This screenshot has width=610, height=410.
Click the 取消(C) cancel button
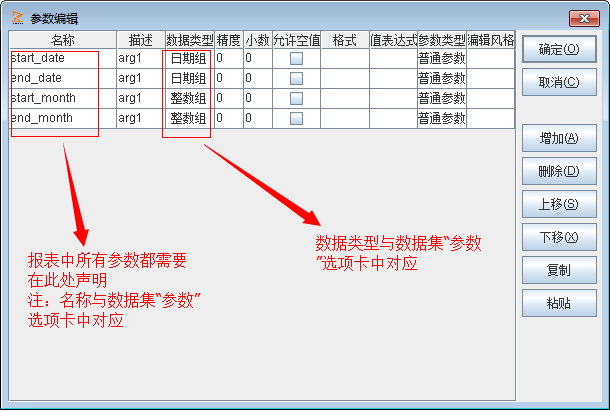coord(559,82)
